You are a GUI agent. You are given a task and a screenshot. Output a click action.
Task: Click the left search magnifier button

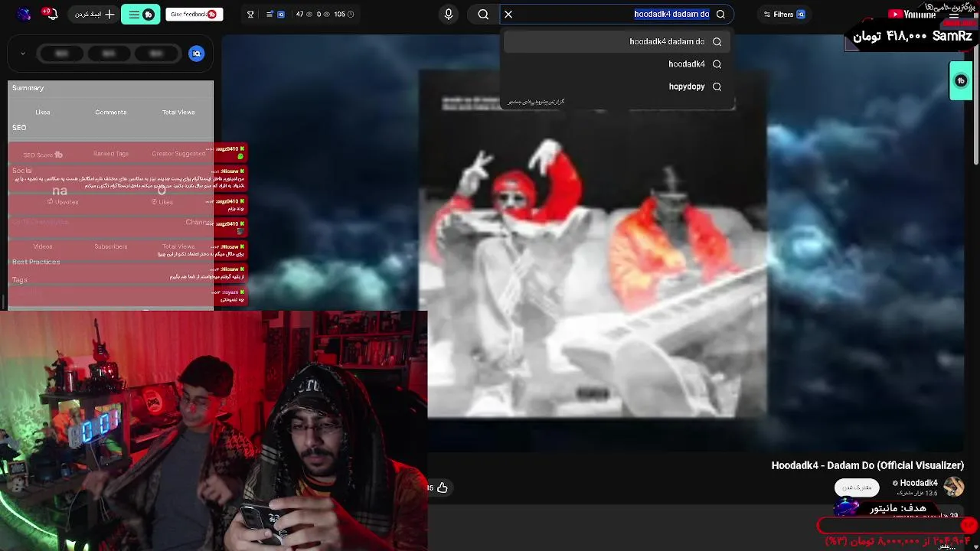click(x=483, y=14)
